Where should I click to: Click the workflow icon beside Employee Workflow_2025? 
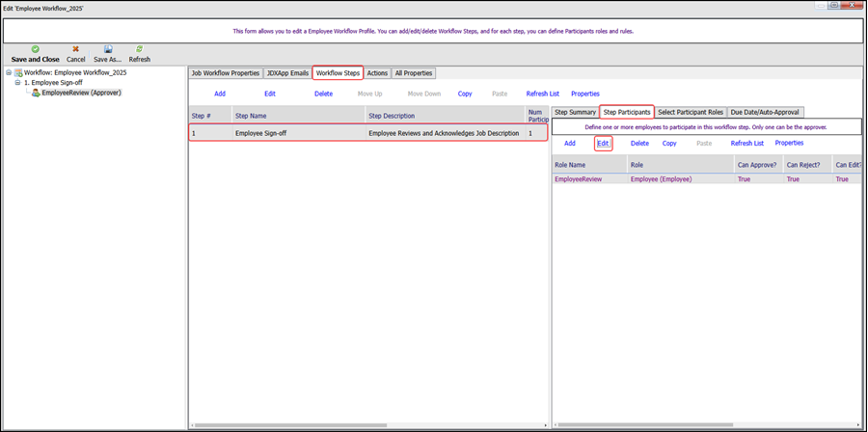tap(18, 72)
